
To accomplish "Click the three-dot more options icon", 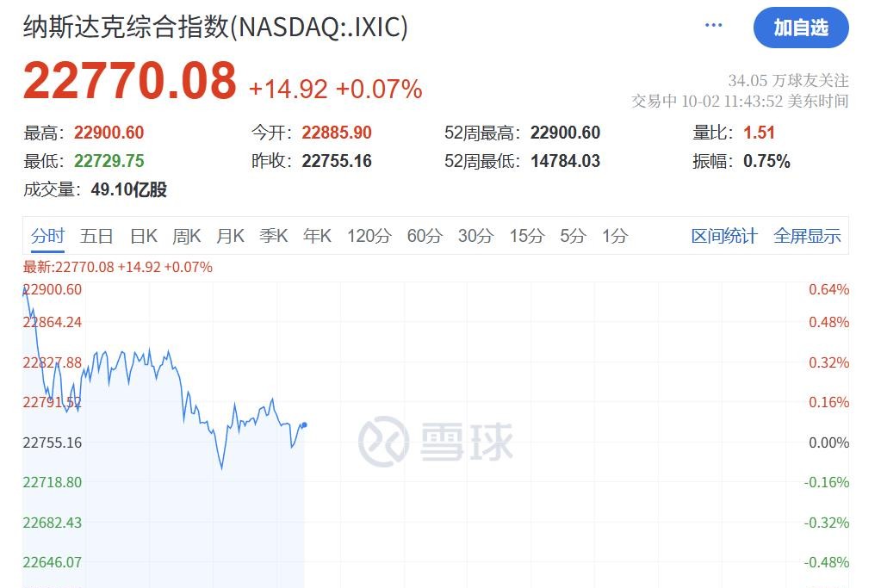I will pos(713,26).
